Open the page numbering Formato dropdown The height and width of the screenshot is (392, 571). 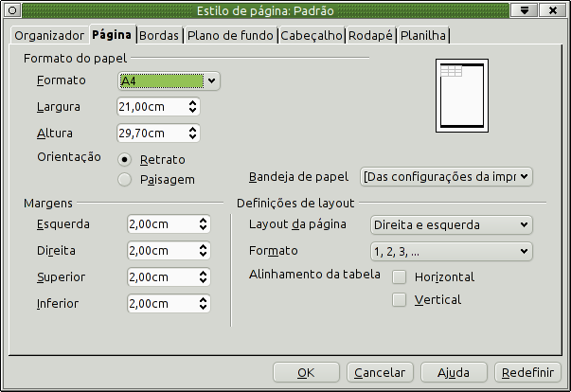(449, 251)
